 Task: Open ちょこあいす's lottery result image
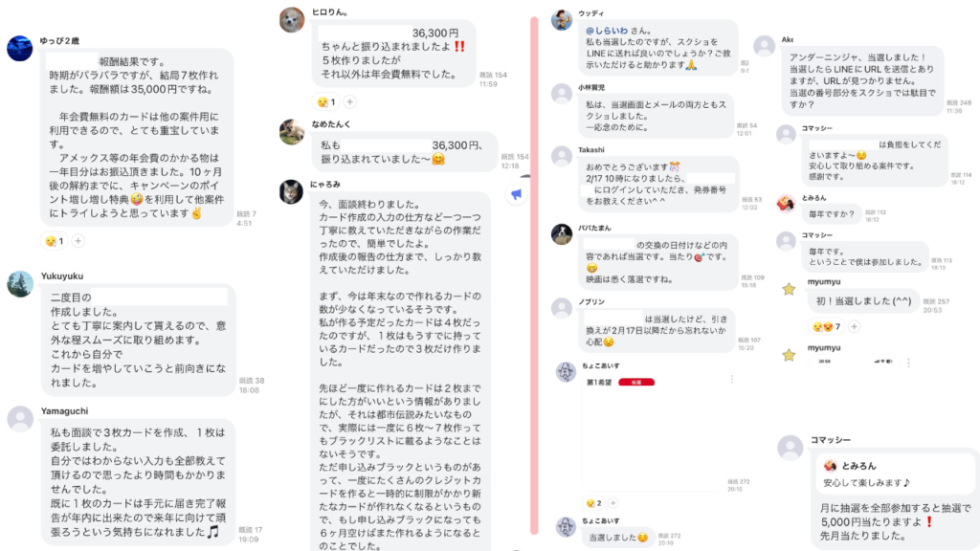[x=653, y=431]
